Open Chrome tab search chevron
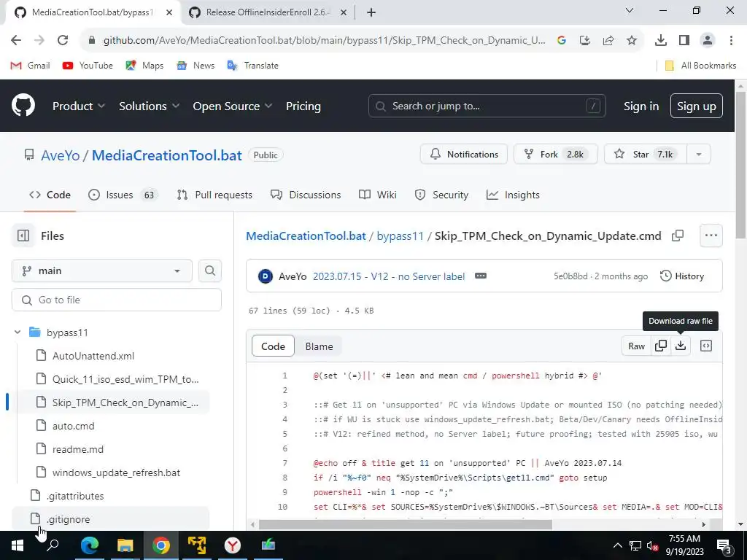747x560 pixels. [630, 11]
